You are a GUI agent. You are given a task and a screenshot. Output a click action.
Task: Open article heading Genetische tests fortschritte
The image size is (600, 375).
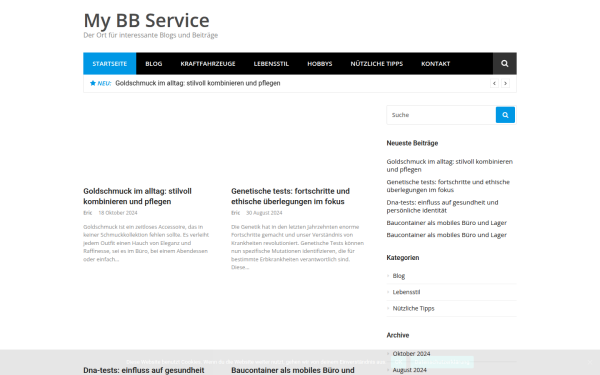coord(290,196)
